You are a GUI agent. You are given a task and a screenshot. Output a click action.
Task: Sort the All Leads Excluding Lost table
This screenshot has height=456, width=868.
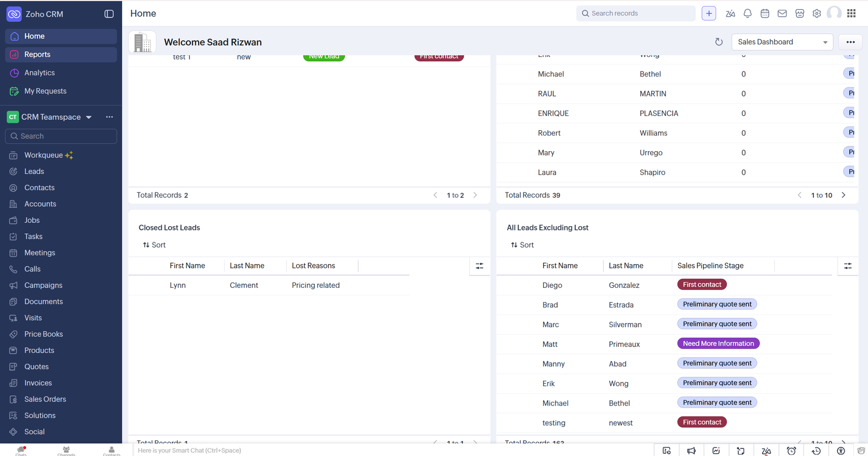tap(522, 245)
